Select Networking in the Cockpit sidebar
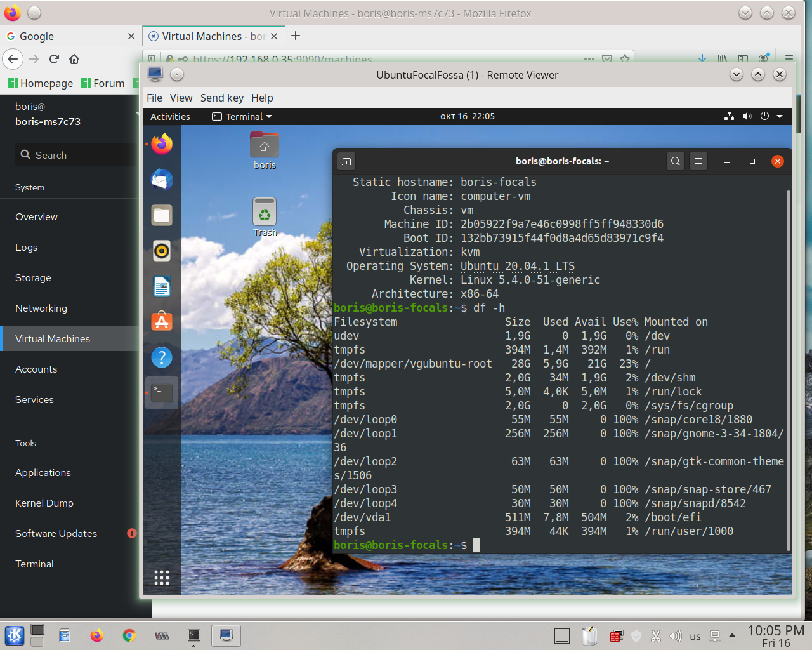This screenshot has width=812, height=650. (41, 308)
